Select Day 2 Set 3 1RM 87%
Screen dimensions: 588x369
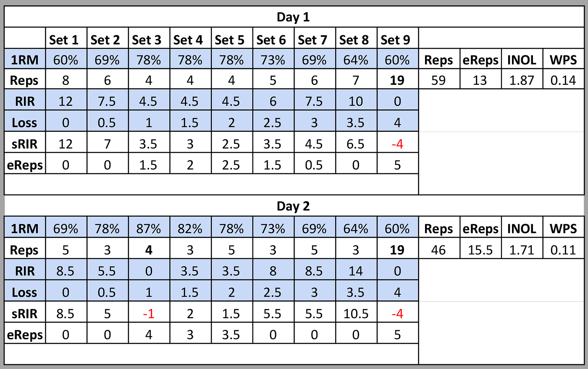tap(149, 228)
